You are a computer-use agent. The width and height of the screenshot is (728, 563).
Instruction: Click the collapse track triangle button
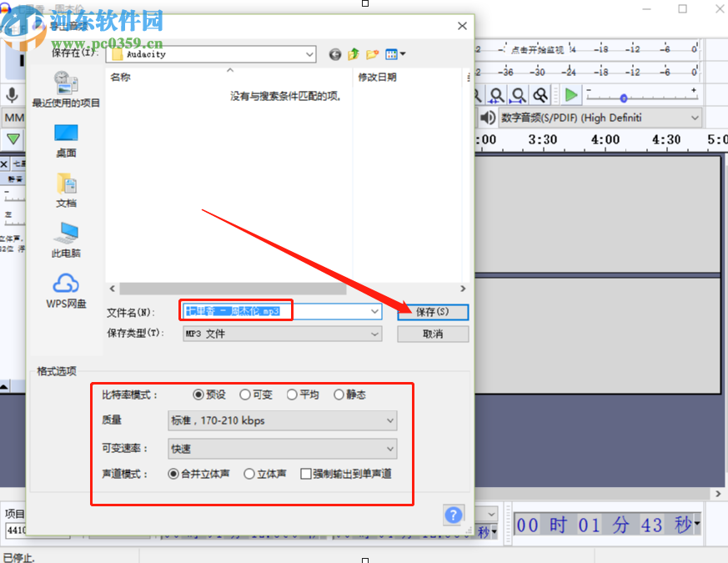(x=4, y=386)
